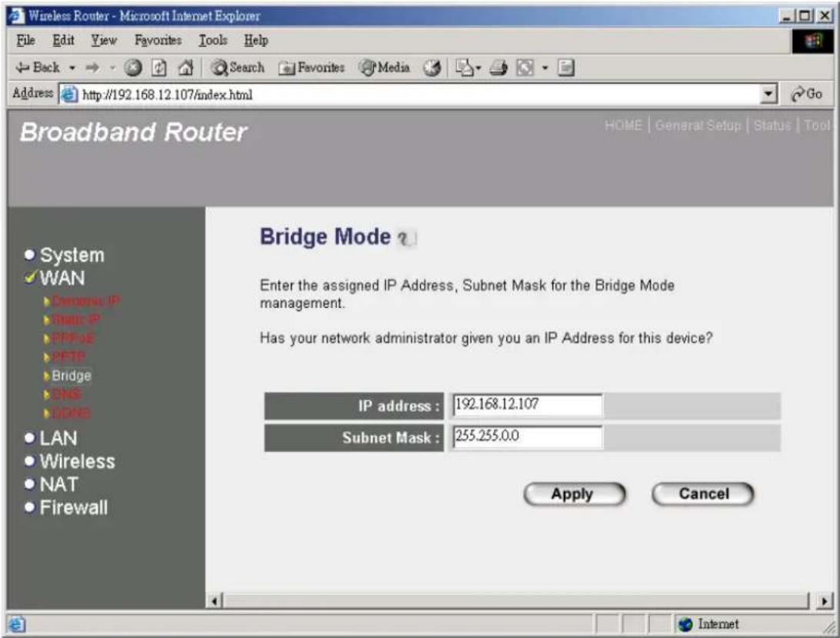
Task: Click the Discuss toolbar icon
Action: 565,68
